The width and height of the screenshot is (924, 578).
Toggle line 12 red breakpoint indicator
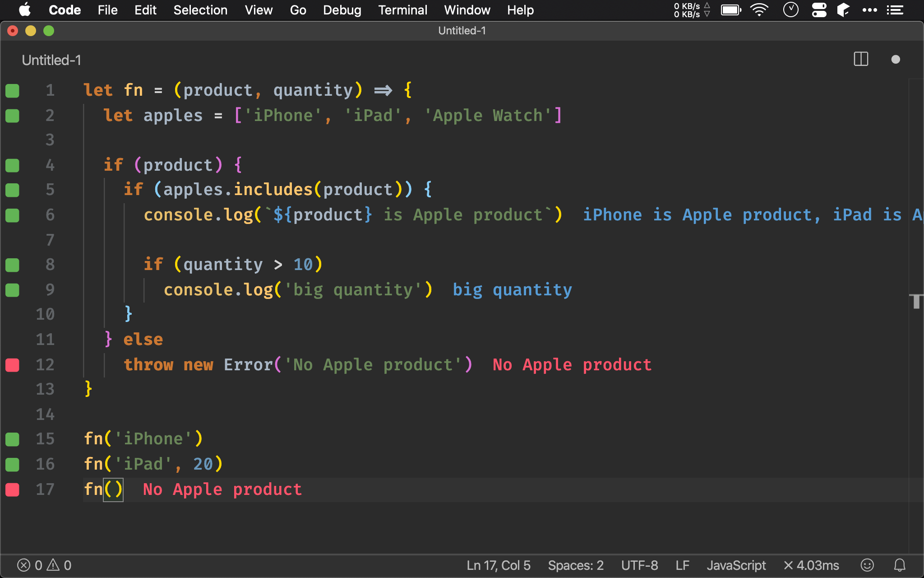pos(12,365)
